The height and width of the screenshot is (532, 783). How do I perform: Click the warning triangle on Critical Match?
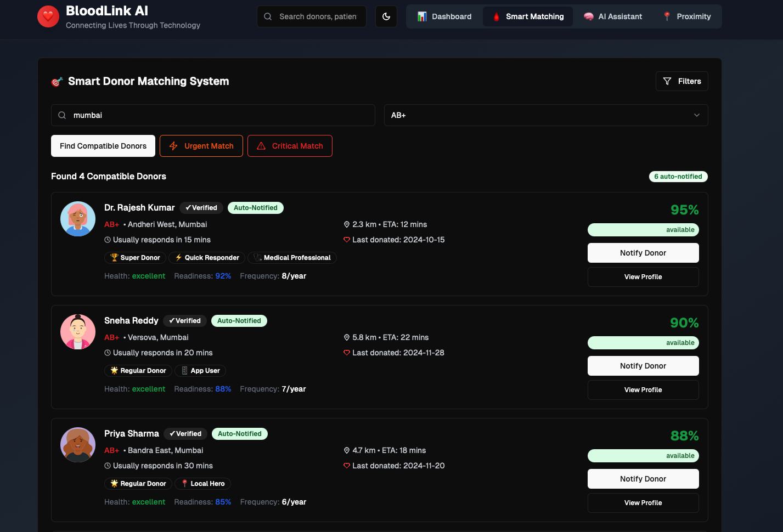click(261, 146)
